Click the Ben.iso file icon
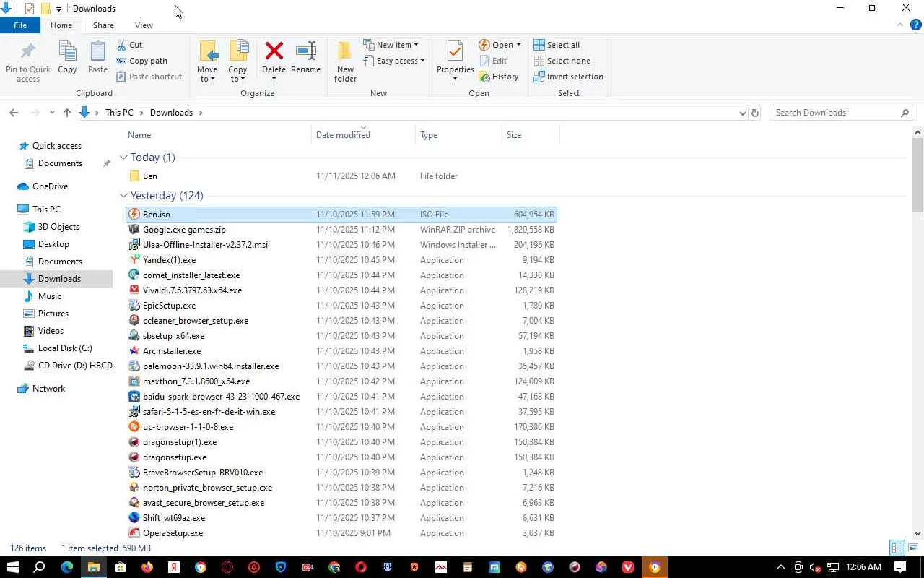The width and height of the screenshot is (924, 578). coord(134,215)
